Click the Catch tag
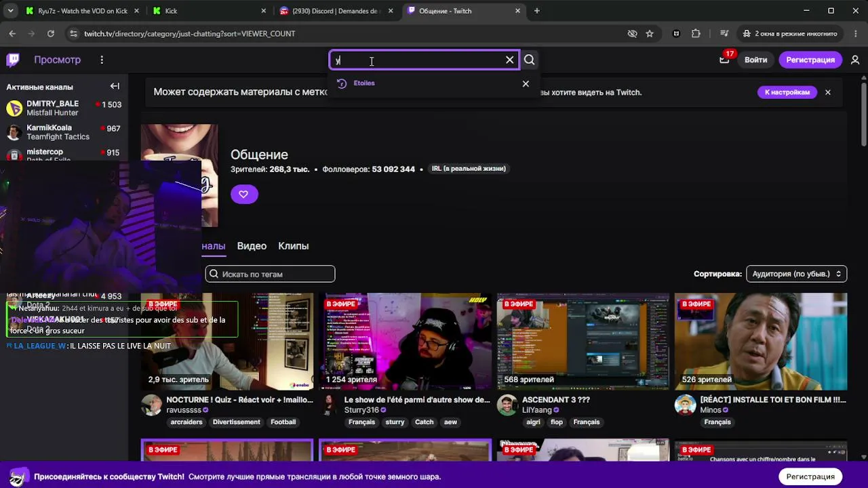Image resolution: width=868 pixels, height=488 pixels. (424, 422)
